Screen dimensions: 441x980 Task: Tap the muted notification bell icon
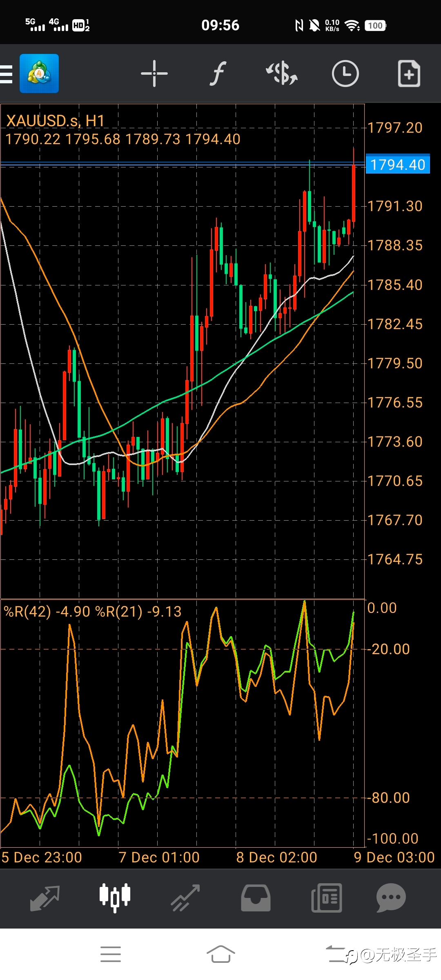click(314, 25)
